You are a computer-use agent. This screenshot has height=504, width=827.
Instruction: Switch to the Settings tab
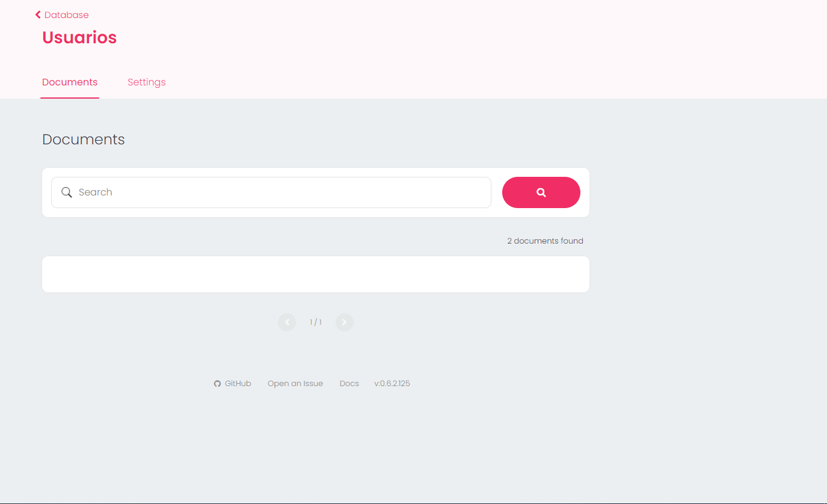pos(146,82)
